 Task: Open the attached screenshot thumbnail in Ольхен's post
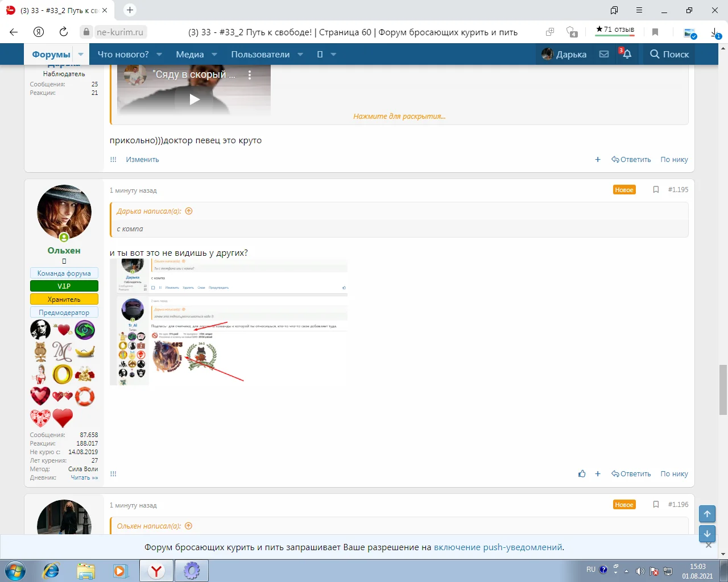229,322
